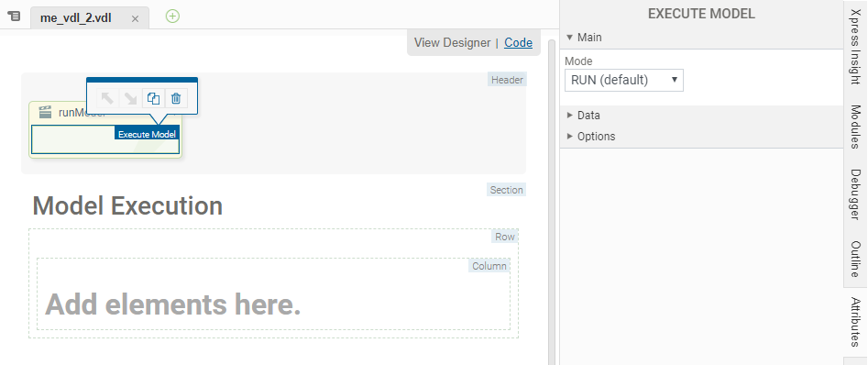This screenshot has width=868, height=365.
Task: Open the Modules side tab
Action: coord(855,127)
